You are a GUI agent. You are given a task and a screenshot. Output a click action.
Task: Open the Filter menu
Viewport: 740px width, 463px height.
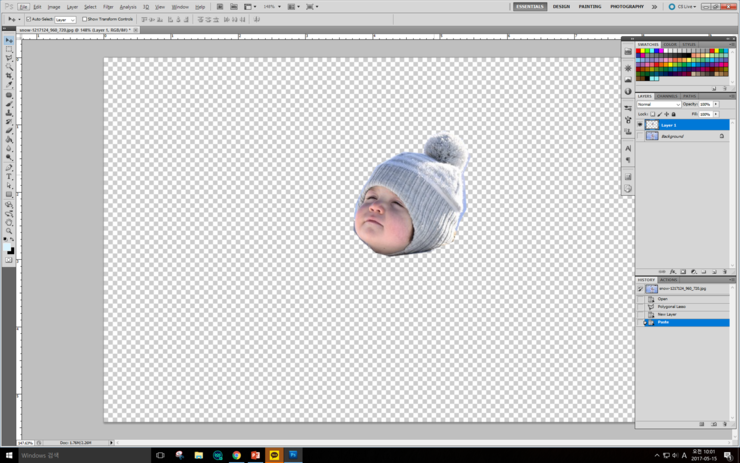[108, 7]
